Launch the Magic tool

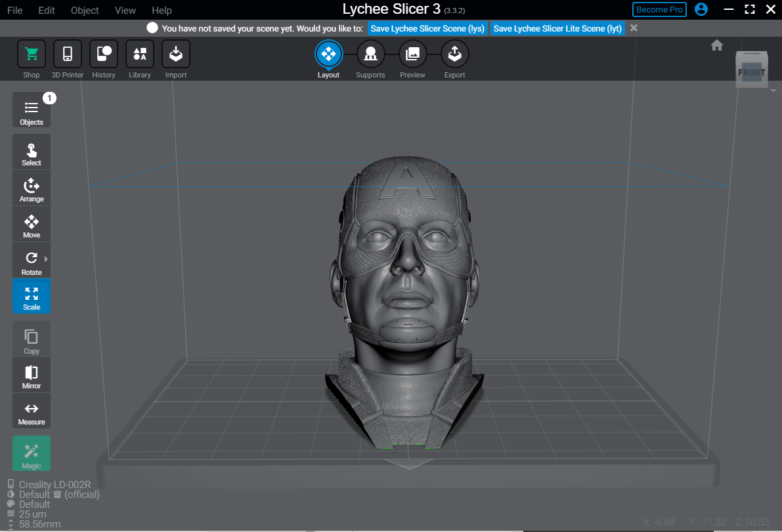tap(32, 453)
